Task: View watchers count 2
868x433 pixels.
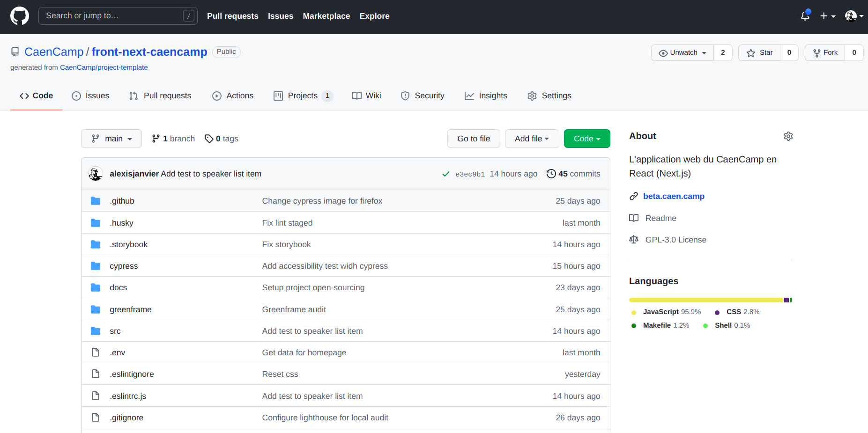Action: point(723,53)
